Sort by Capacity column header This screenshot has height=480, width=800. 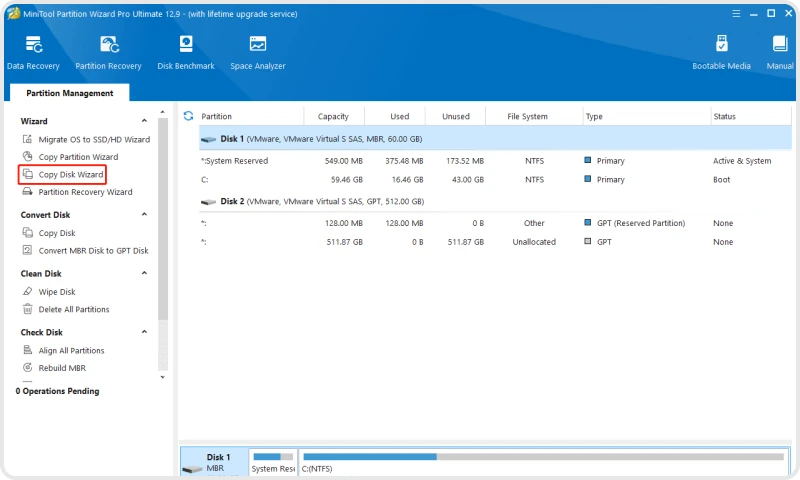[334, 116]
